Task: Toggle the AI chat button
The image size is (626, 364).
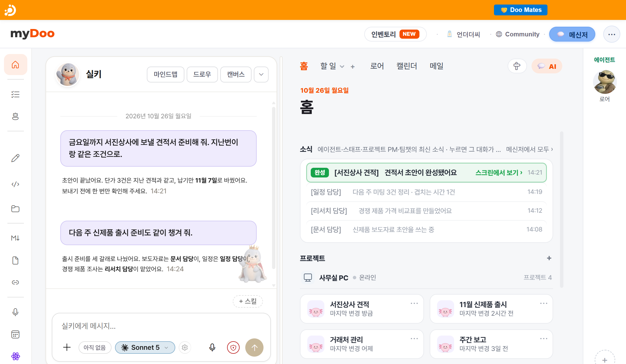Action: click(x=547, y=66)
